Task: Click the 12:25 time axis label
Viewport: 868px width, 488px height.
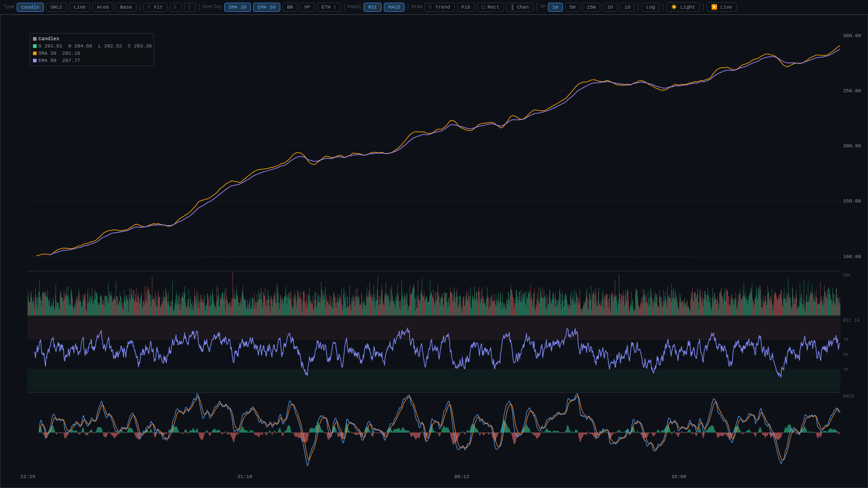Action: pos(28,477)
